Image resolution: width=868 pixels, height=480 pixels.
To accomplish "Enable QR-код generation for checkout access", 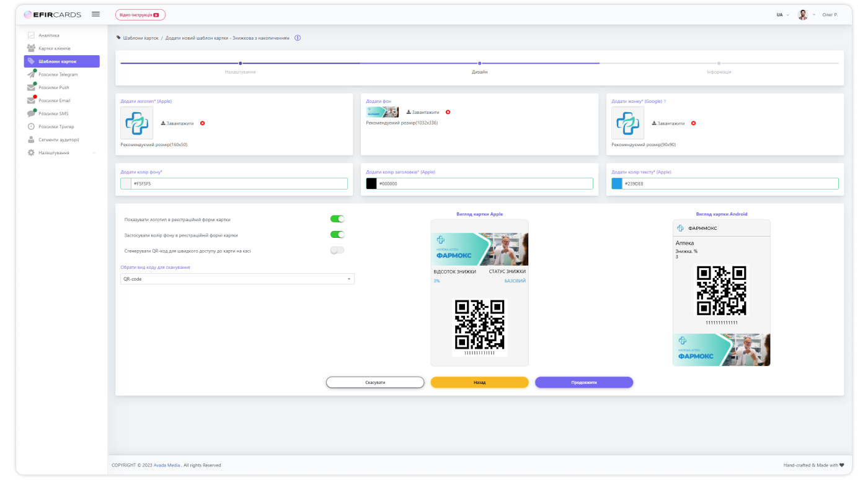I will pos(337,250).
